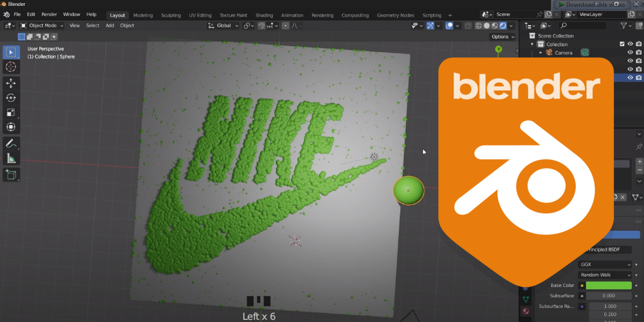
Task: Hide Camera in viewport via eye icon
Action: click(631, 53)
